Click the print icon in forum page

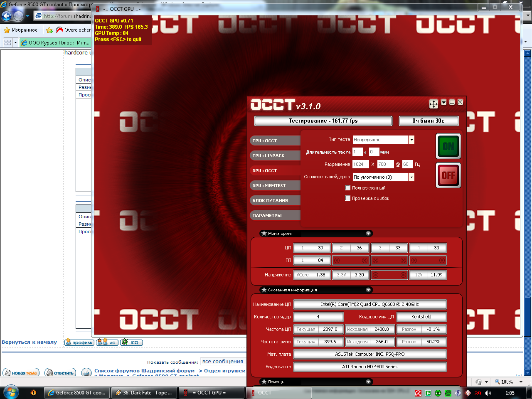coord(86,372)
